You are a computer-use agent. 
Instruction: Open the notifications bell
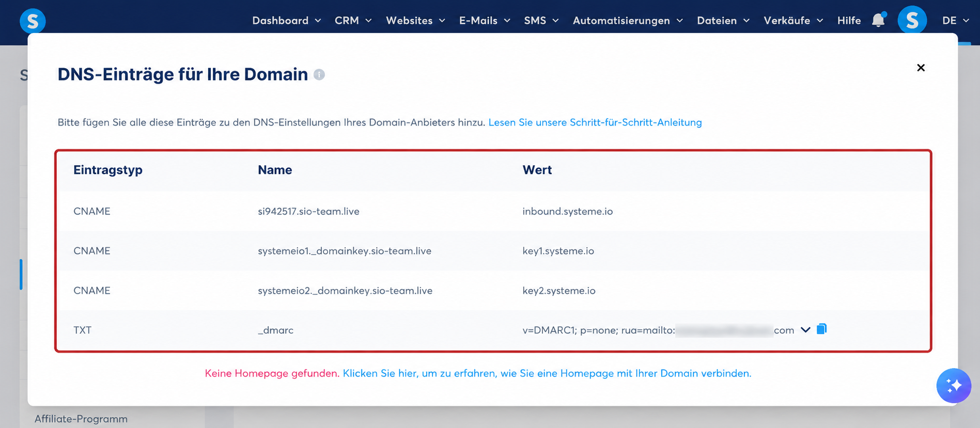point(878,20)
